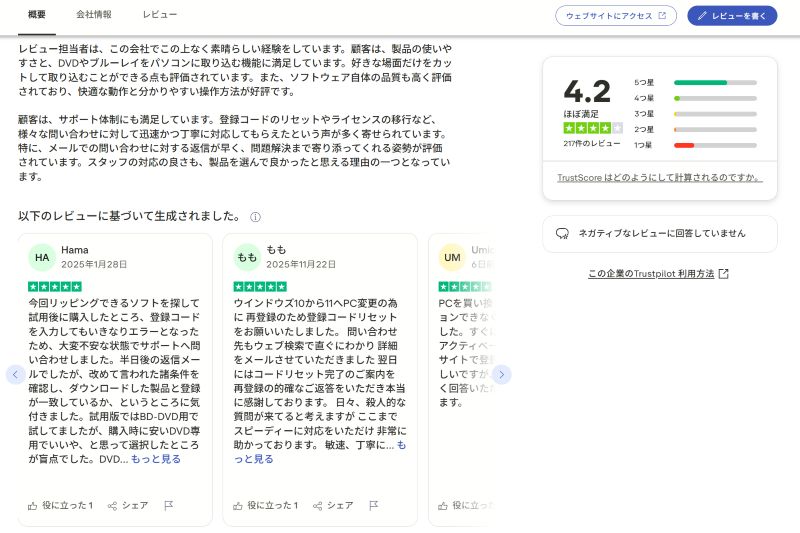
Task: Click the もも reviewer avatar
Action: click(x=247, y=258)
